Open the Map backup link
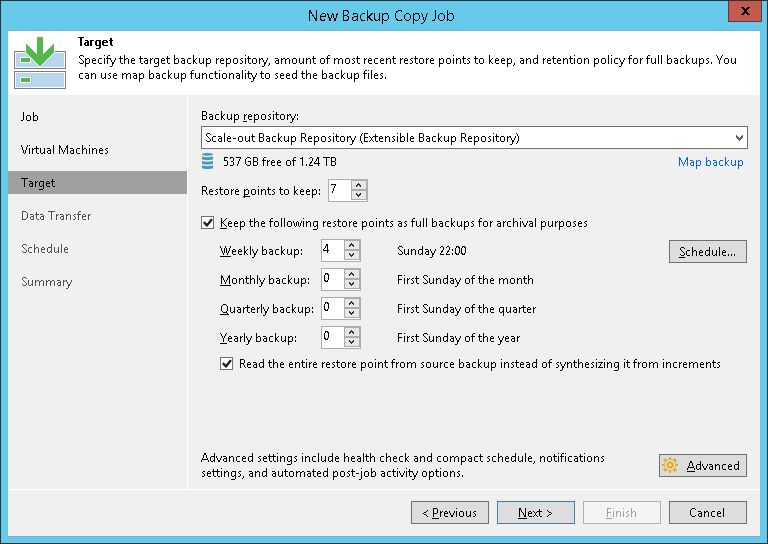This screenshot has height=544, width=768. (710, 162)
